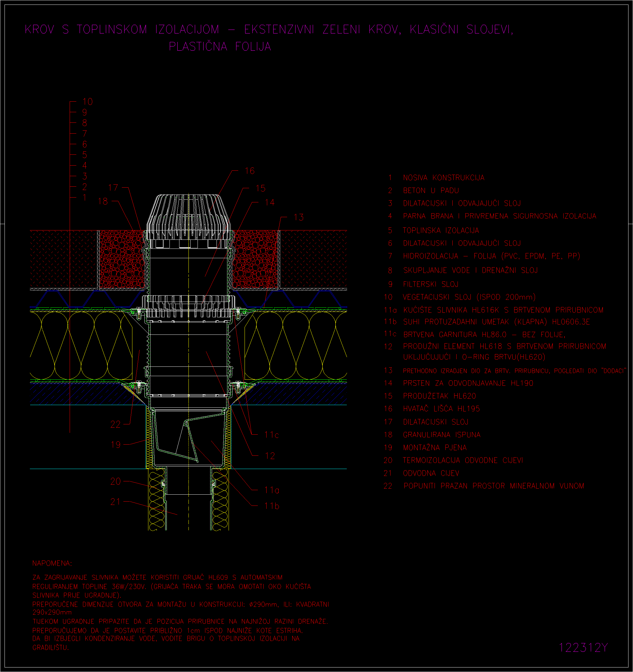Click legend text 'TOPLINSKA IZOLACIJA'
The image size is (633, 672).
[441, 230]
